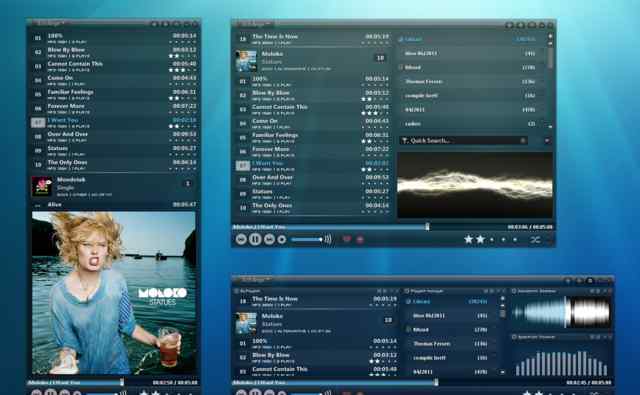Image resolution: width=640 pixels, height=395 pixels.
Task: Pause playback in the top-right player window
Action: pos(255,239)
